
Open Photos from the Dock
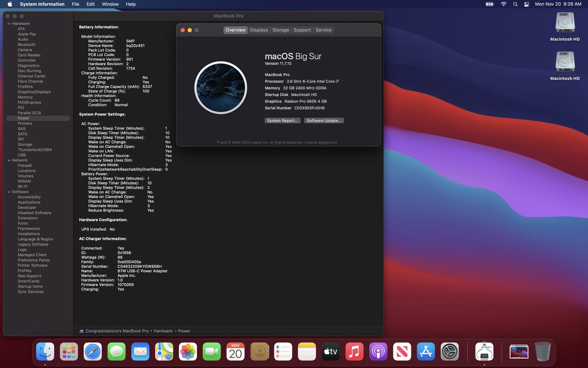(188, 351)
